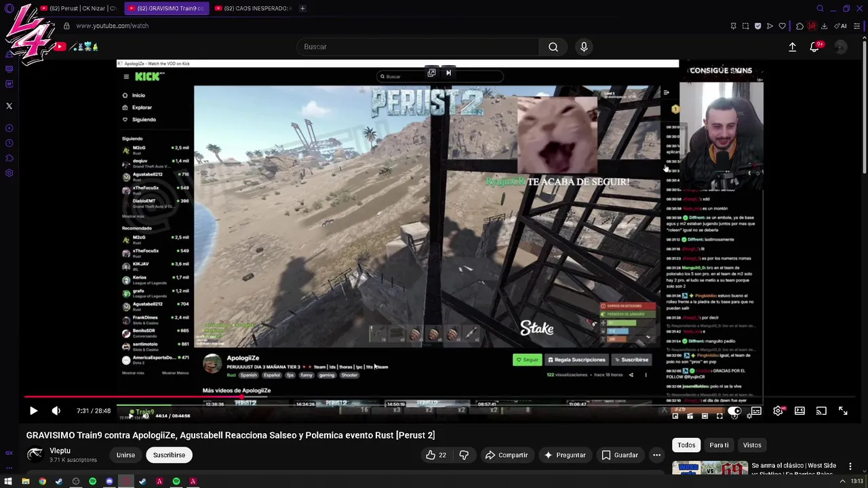Open the ad blocker shield icon
This screenshot has width=868, height=488.
757,26
